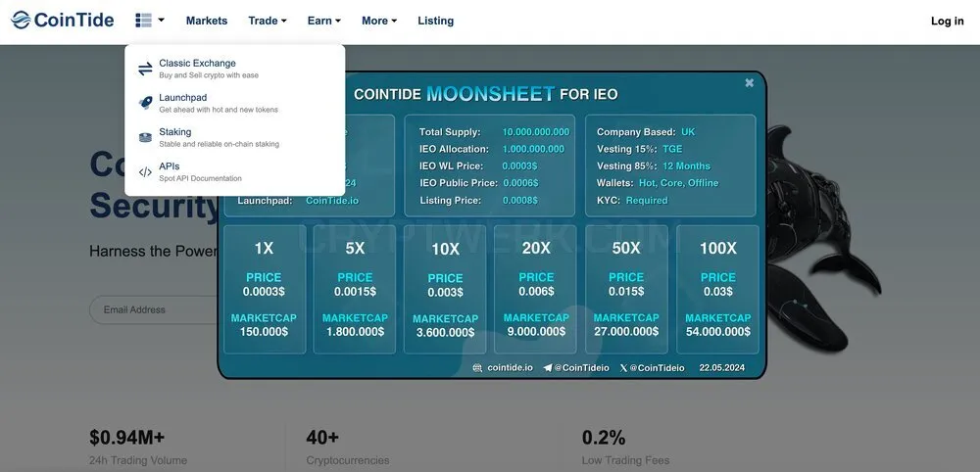980x472 pixels.
Task: Click the APIs code brackets icon
Action: [145, 171]
